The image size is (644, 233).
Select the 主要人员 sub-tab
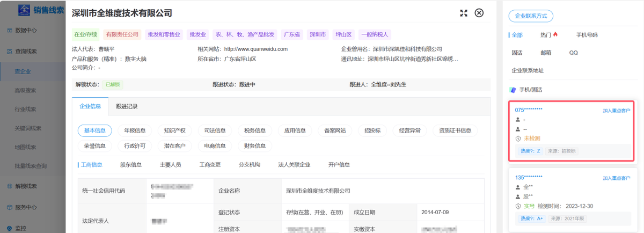point(170,165)
